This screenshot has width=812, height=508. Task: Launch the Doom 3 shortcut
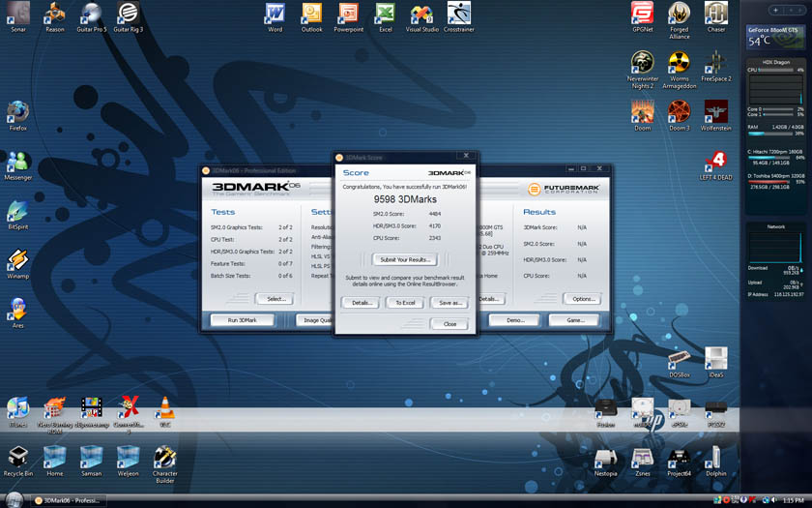point(680,115)
